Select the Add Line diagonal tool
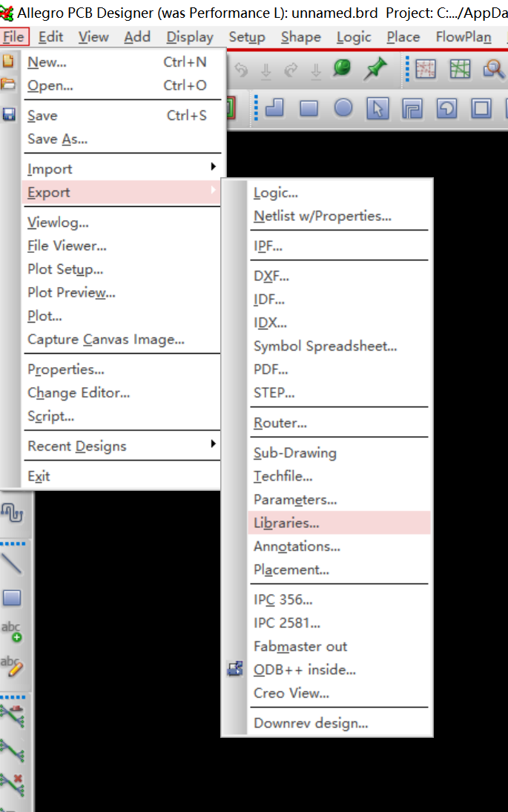 coord(11,564)
